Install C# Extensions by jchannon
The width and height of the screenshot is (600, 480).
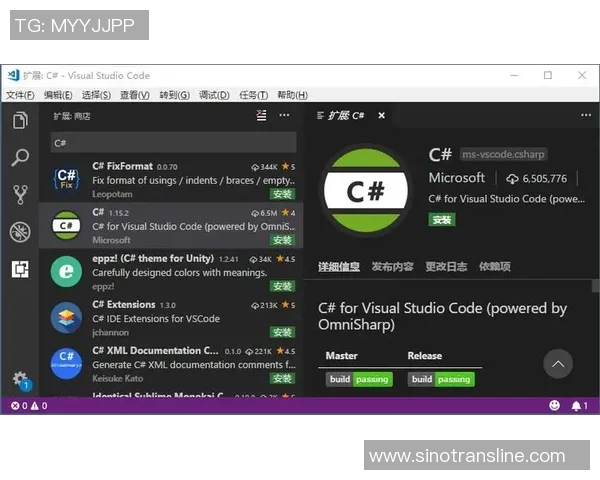282,332
